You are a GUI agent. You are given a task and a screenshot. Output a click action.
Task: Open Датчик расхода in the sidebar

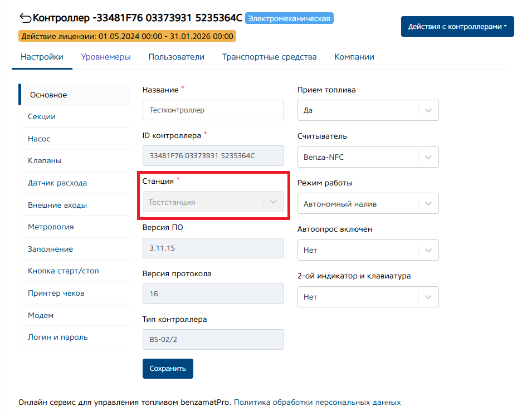(x=57, y=183)
